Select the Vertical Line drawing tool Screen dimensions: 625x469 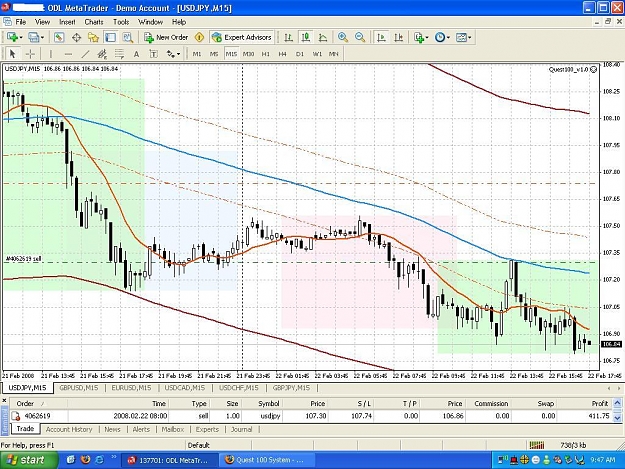51,54
